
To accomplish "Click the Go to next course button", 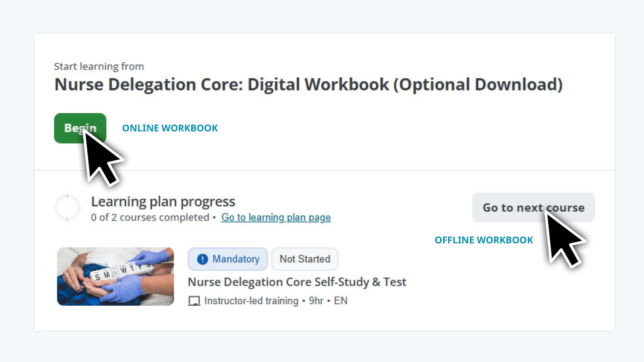I will coord(533,208).
